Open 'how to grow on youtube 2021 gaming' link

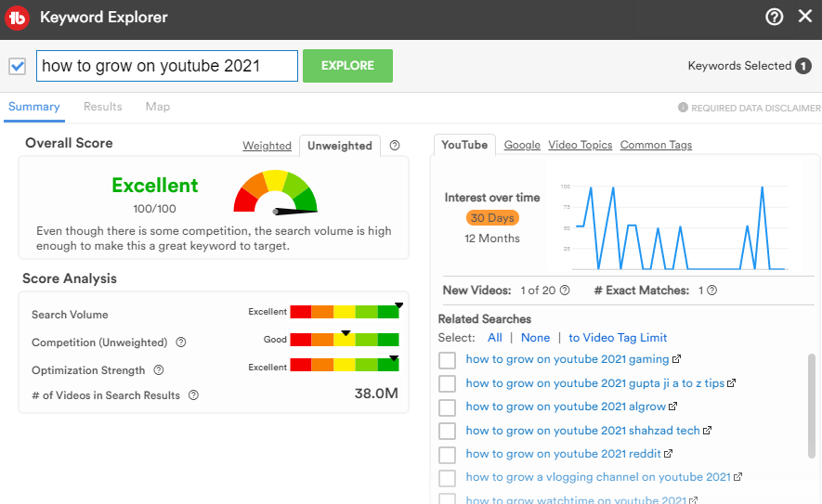pos(568,359)
